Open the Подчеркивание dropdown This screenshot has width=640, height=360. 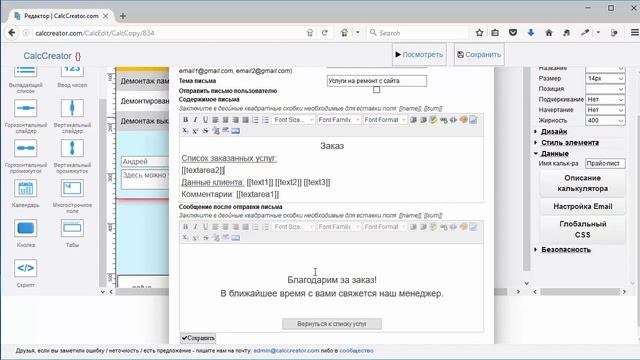click(605, 99)
